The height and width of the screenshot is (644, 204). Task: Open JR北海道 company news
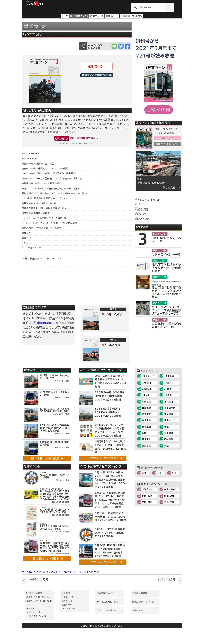coord(169,376)
